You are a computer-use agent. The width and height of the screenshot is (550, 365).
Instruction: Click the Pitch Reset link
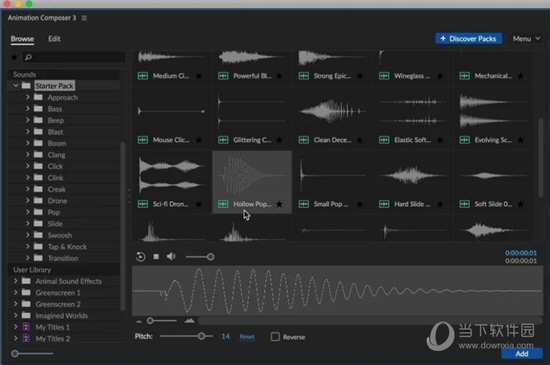click(x=247, y=337)
